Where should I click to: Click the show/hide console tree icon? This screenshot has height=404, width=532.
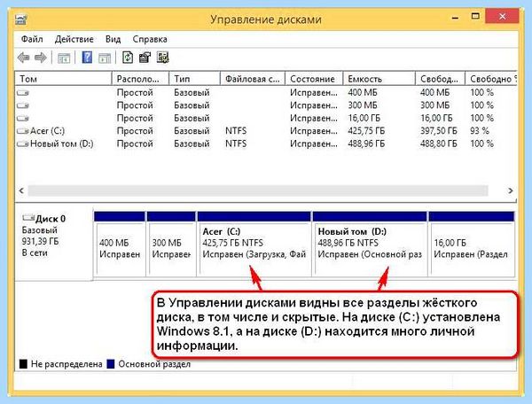pos(64,58)
